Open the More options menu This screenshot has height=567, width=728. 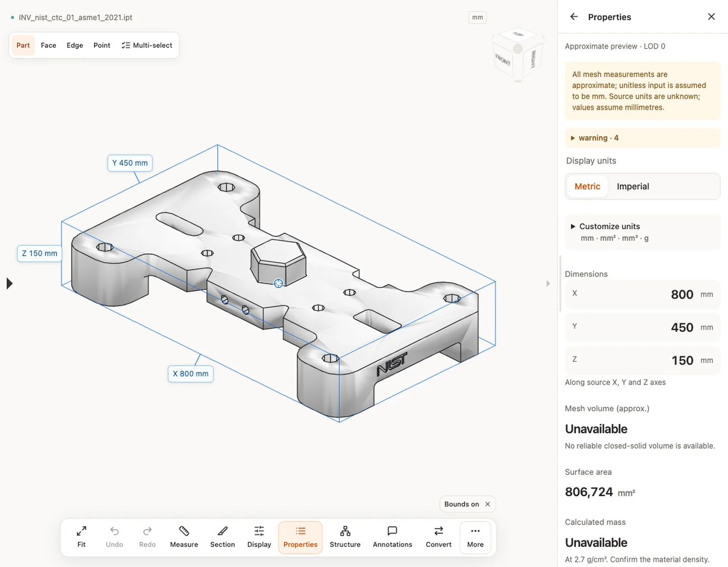click(475, 537)
